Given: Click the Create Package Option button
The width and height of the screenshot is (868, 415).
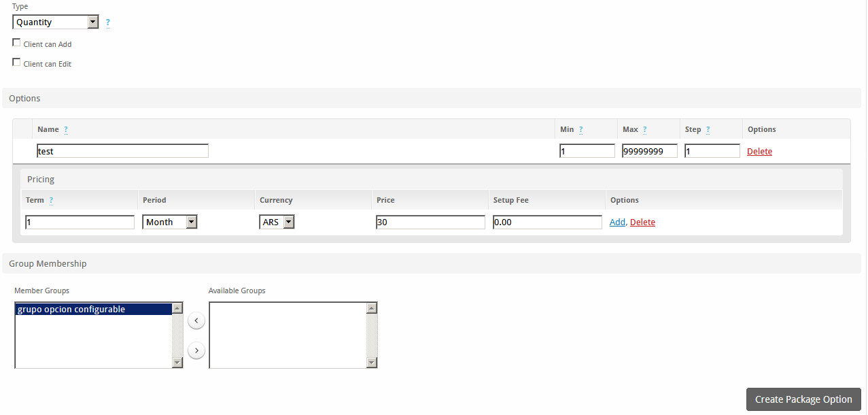Looking at the screenshot, I should click(x=803, y=399).
